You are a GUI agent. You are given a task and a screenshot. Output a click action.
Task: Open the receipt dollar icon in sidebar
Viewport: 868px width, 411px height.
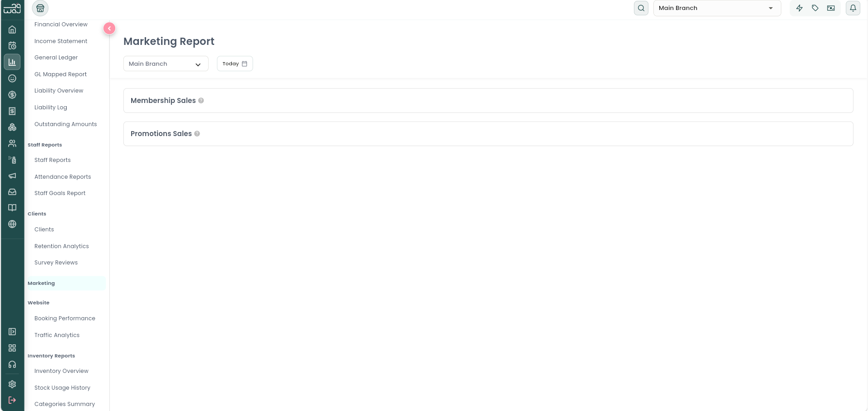tap(12, 111)
